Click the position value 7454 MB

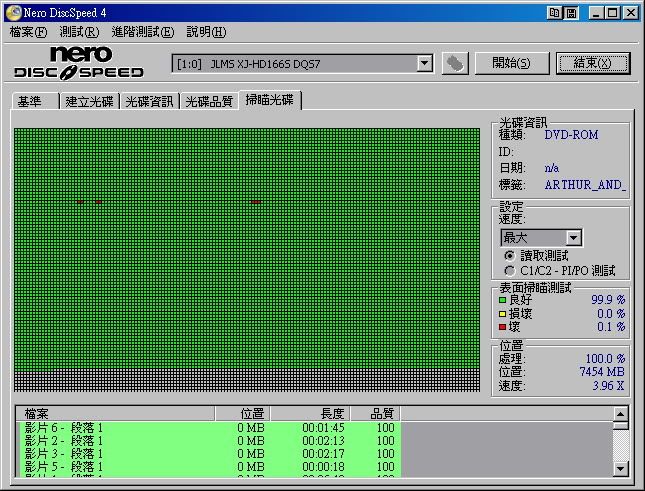coord(602,372)
